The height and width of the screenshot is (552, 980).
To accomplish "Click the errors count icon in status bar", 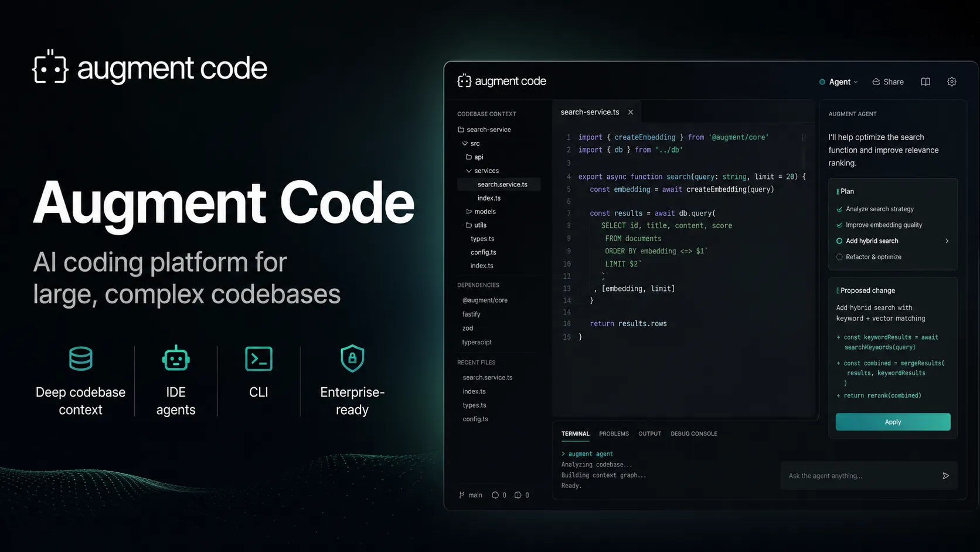I will 495,495.
